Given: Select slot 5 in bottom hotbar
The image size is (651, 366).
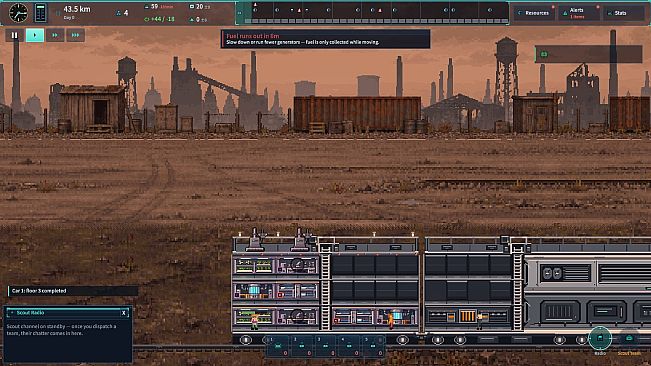Looking at the screenshot, I should click(372, 347).
